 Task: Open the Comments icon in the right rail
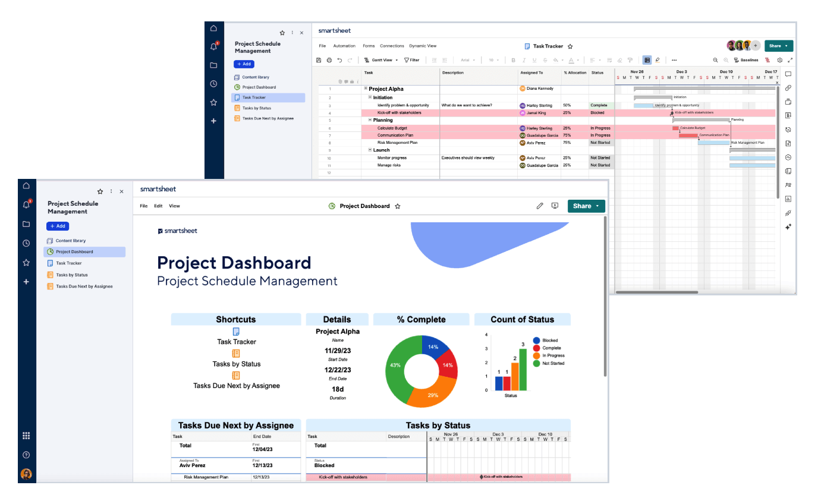788,74
